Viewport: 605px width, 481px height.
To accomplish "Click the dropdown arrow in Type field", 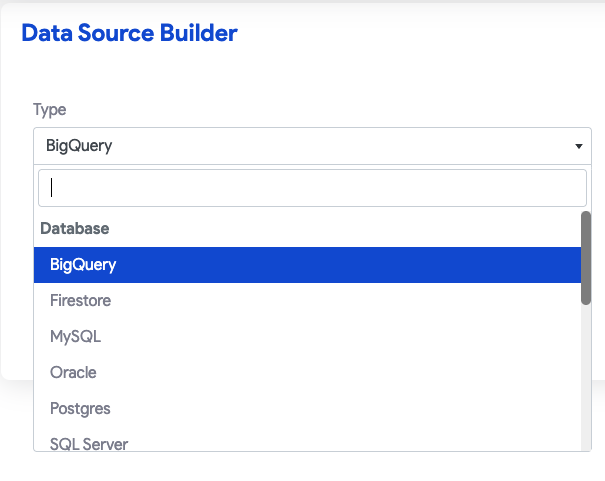I will (578, 146).
